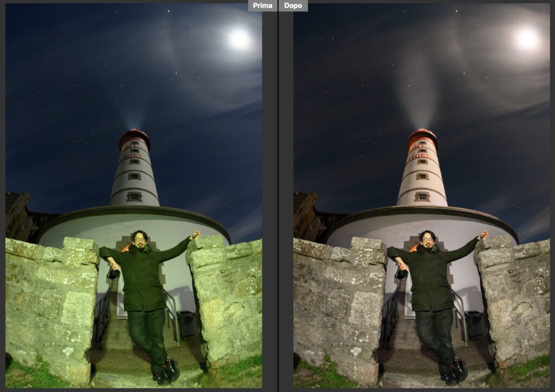Click the lowest tower window in Dopo image
Image resolution: width=555 pixels, height=392 pixels.
[422, 196]
